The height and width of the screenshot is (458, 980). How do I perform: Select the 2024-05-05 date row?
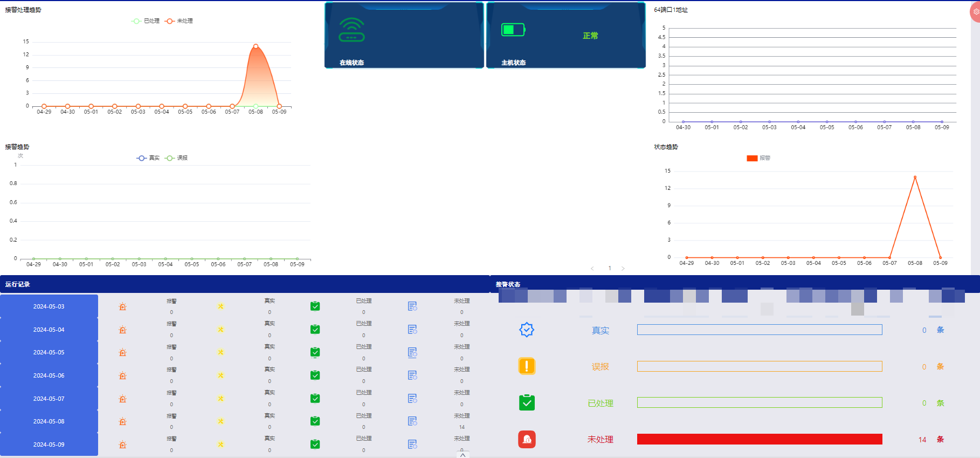[49, 352]
